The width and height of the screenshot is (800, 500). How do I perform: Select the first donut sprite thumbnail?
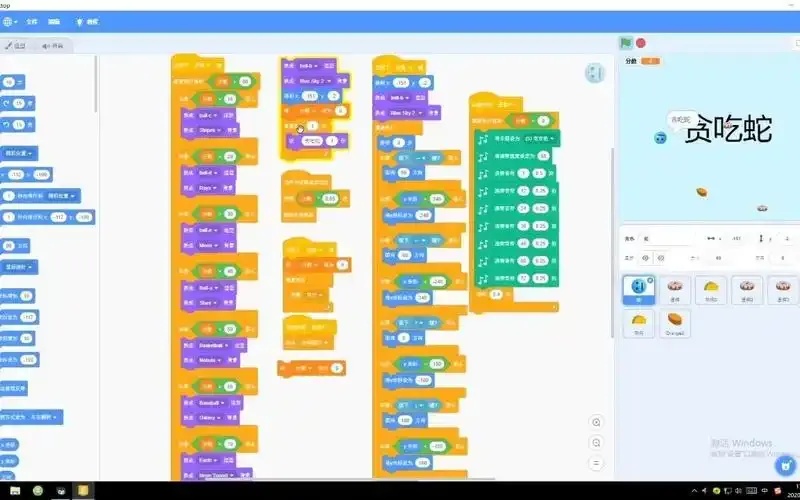tap(675, 290)
